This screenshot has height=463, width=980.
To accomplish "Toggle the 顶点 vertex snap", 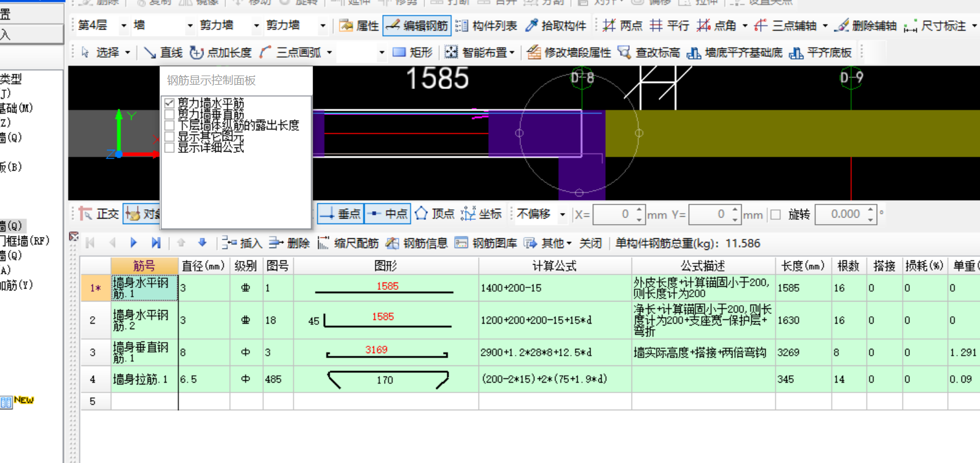I will [x=434, y=214].
